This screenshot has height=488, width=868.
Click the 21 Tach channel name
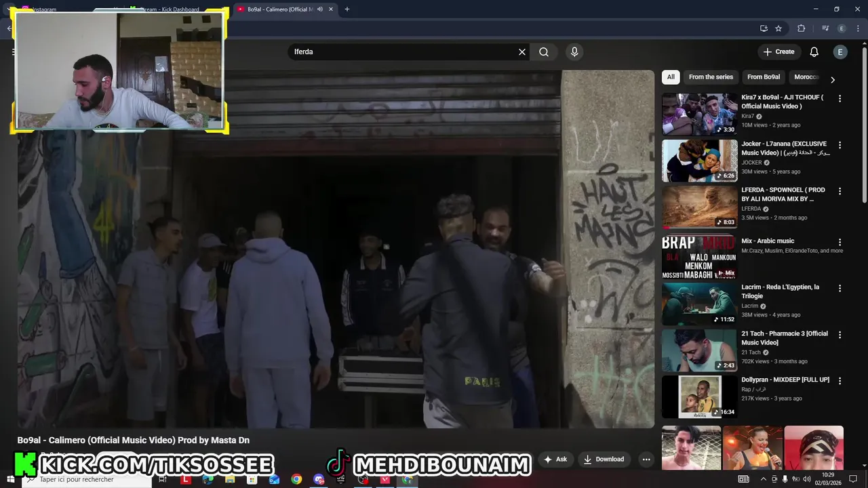(x=751, y=352)
